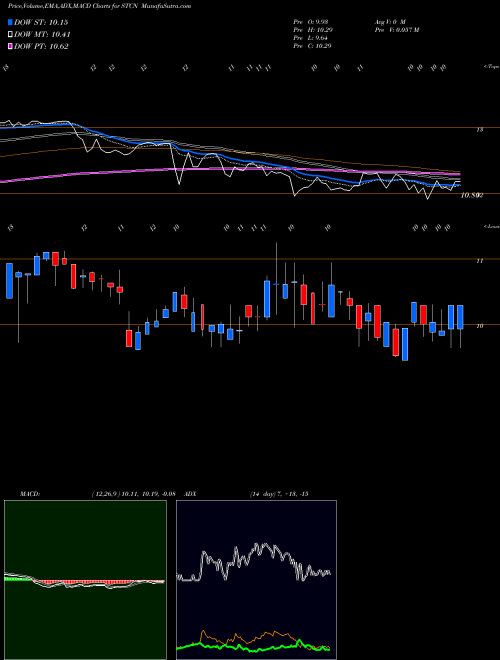Select the 'DOW ST: 10.15' legend text
This screenshot has height=660, width=500.
41,22
